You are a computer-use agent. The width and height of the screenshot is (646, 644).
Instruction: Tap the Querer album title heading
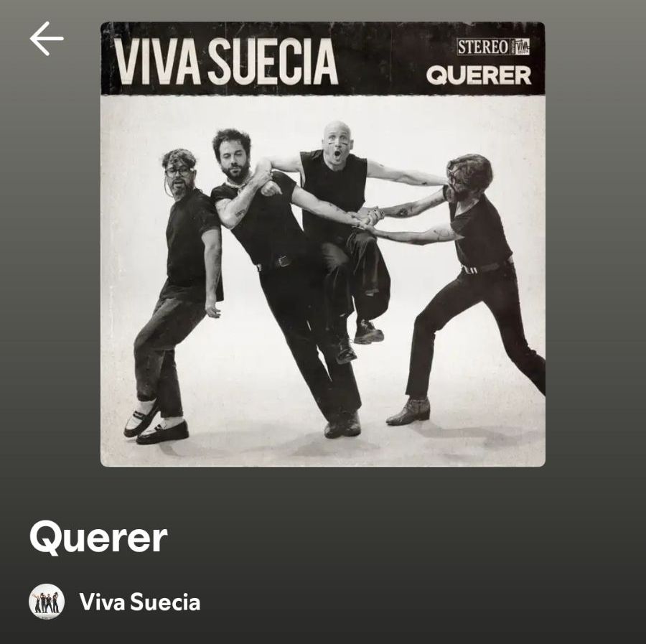[98, 538]
